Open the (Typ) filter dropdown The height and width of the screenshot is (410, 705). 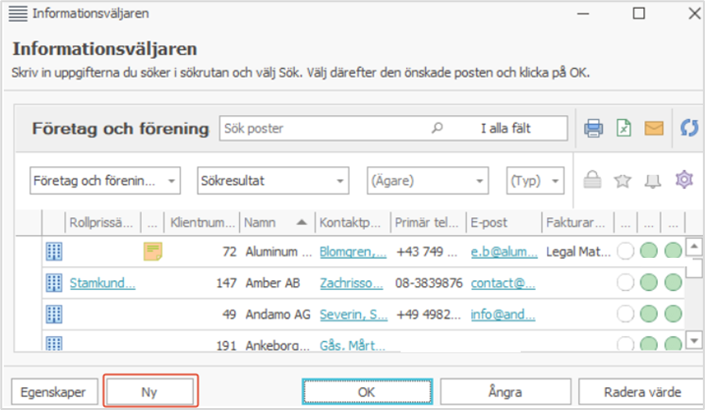pyautogui.click(x=535, y=181)
